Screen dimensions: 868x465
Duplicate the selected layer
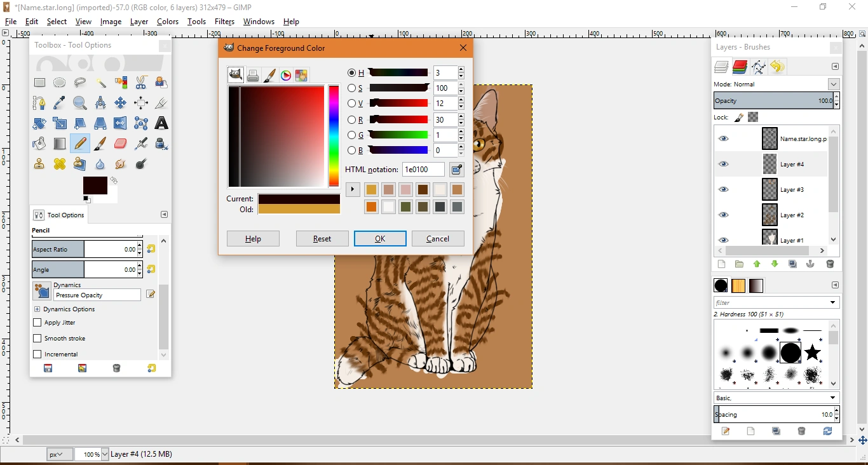793,264
